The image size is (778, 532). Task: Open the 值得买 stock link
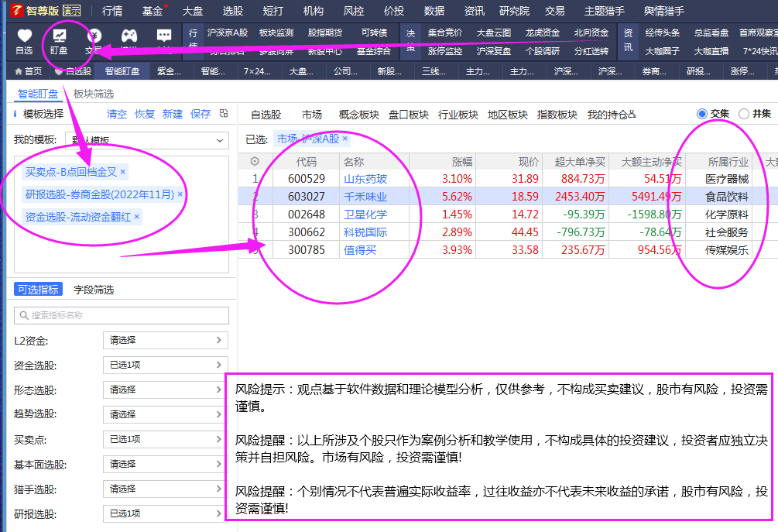(x=360, y=250)
